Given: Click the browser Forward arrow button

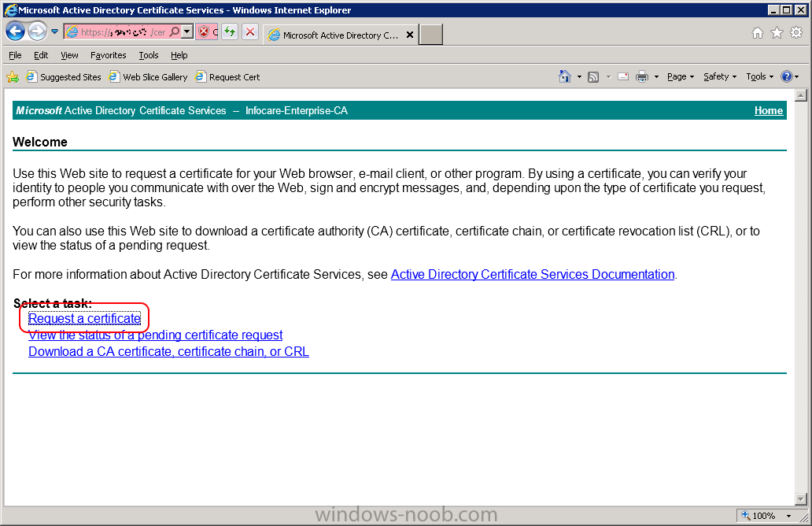Looking at the screenshot, I should click(37, 31).
